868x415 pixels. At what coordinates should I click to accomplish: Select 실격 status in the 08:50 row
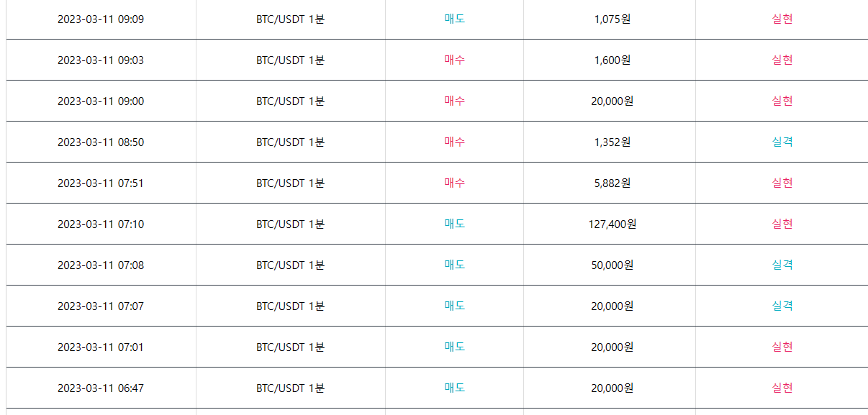(x=782, y=142)
